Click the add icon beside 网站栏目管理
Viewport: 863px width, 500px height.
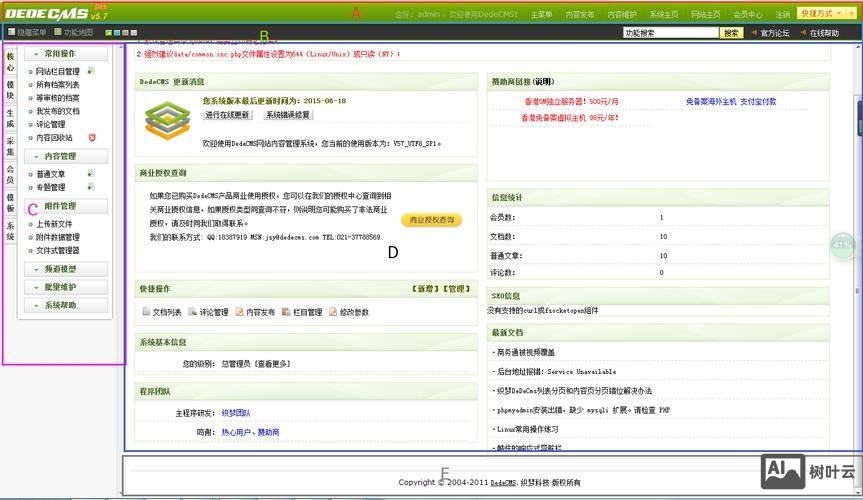pos(91,71)
